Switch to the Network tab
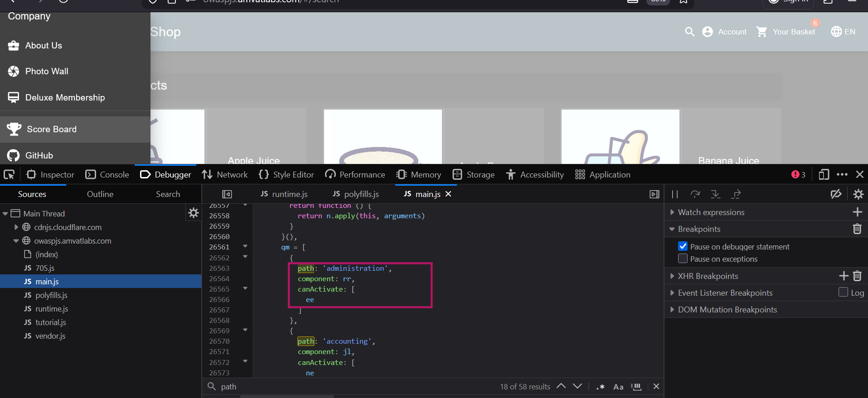Image resolution: width=868 pixels, height=398 pixels. point(225,175)
